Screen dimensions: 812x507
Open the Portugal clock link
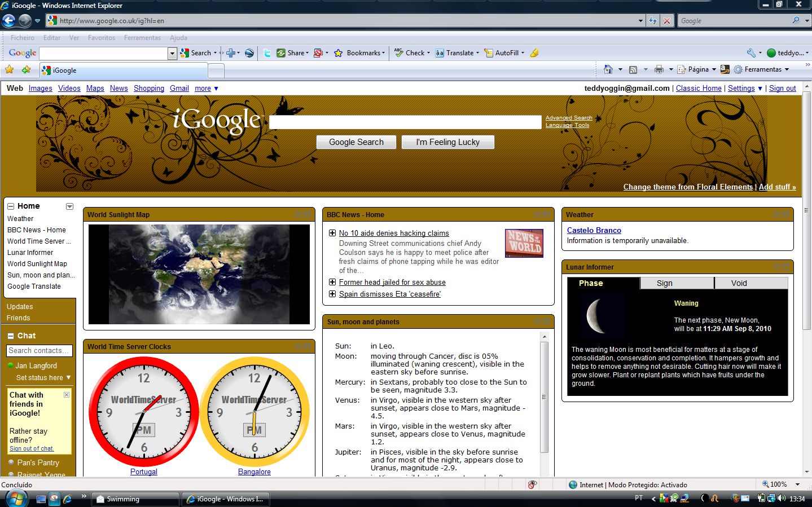tap(144, 472)
